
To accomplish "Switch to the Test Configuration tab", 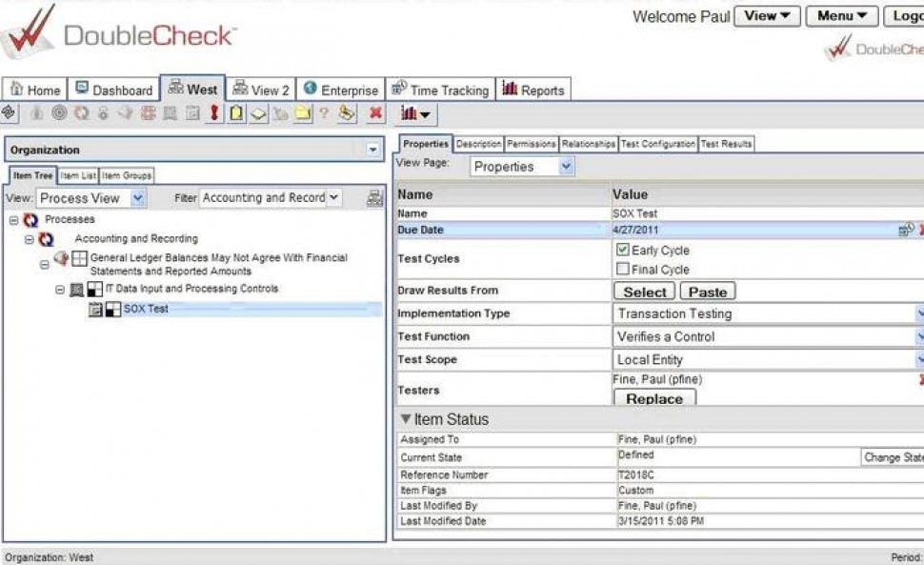I will (657, 143).
